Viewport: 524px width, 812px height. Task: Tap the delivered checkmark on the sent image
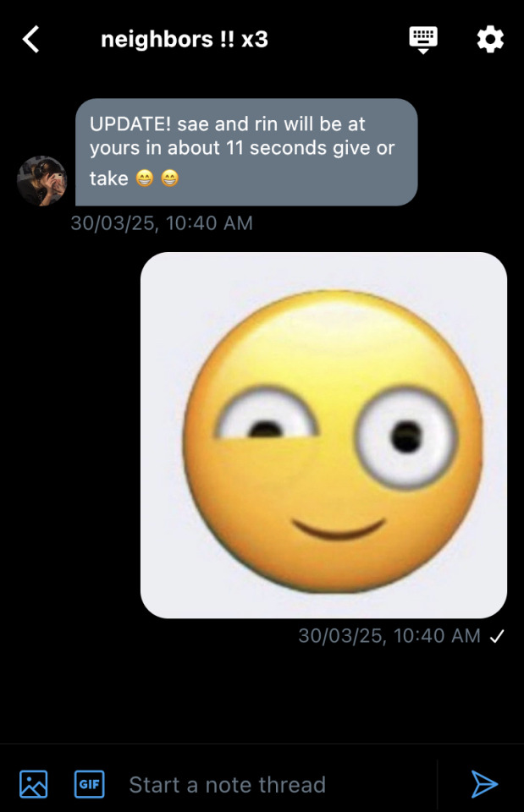tap(497, 636)
